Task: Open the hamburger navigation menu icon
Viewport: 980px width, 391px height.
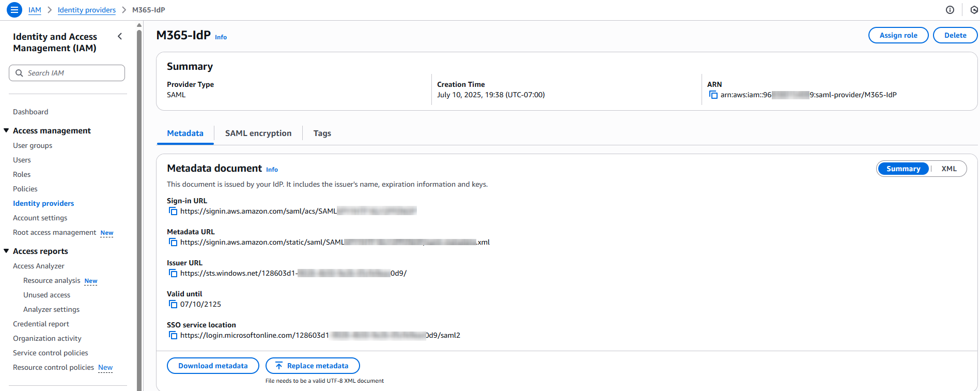Action: [14, 10]
